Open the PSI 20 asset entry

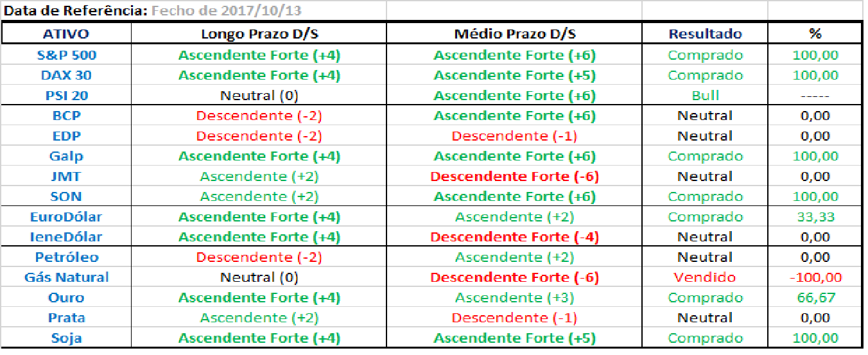coord(66,96)
